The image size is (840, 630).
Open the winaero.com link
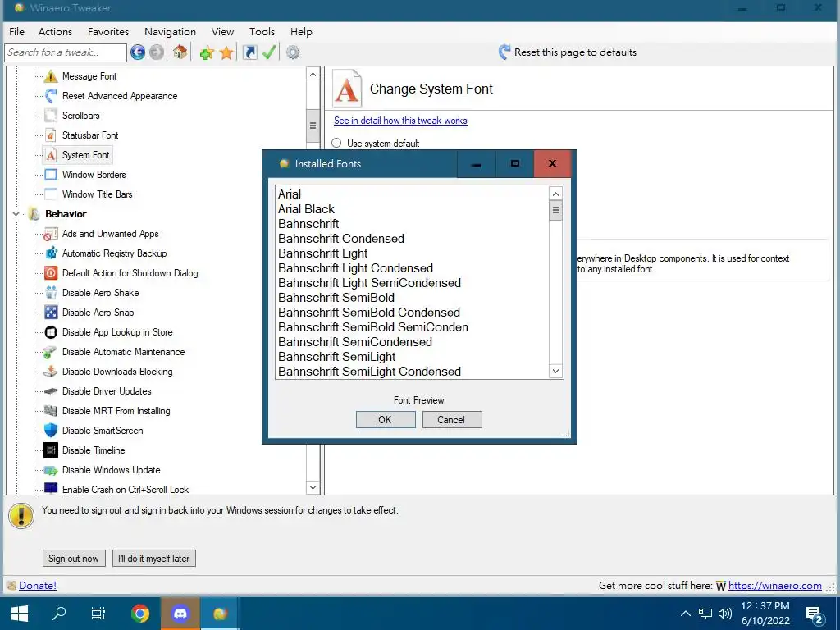(774, 586)
